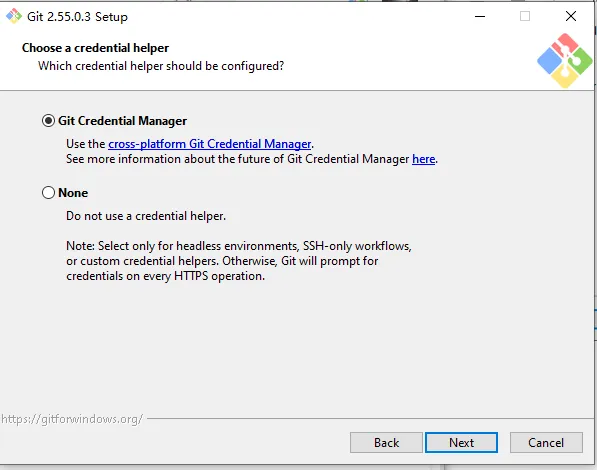Screen dimensions: 597x470
Task: Click the bold Git Credential Manager label
Action: [x=122, y=121]
